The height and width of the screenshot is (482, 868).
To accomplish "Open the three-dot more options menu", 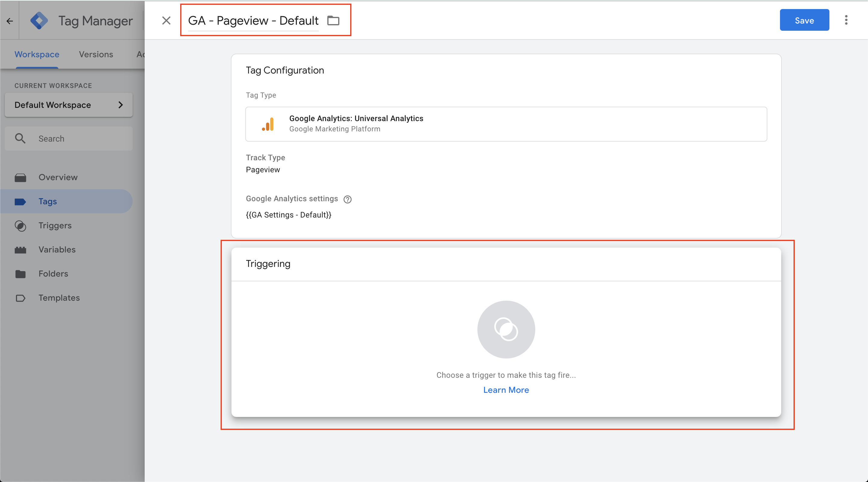I will (x=846, y=20).
